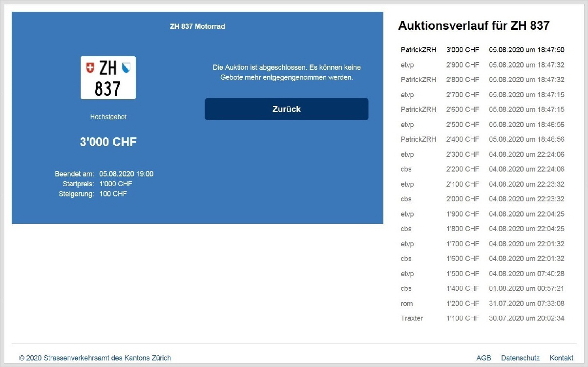Click the ZH 837 license plate image

click(108, 78)
